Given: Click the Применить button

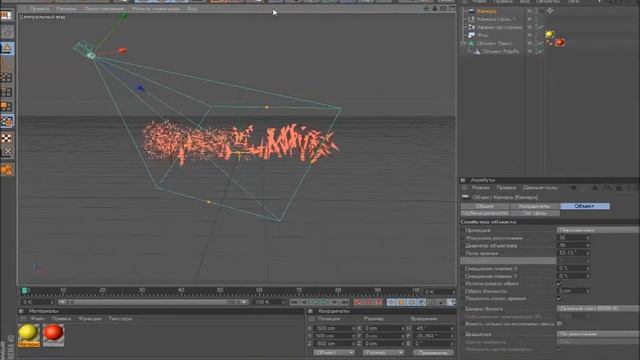Looking at the screenshot, I should tap(432, 353).
